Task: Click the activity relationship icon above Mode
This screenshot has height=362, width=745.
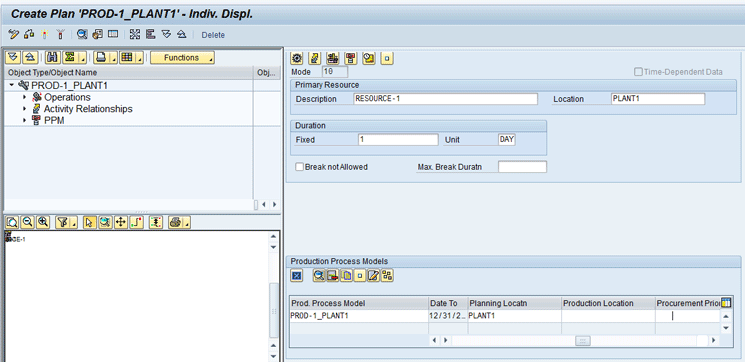Action: [315, 58]
